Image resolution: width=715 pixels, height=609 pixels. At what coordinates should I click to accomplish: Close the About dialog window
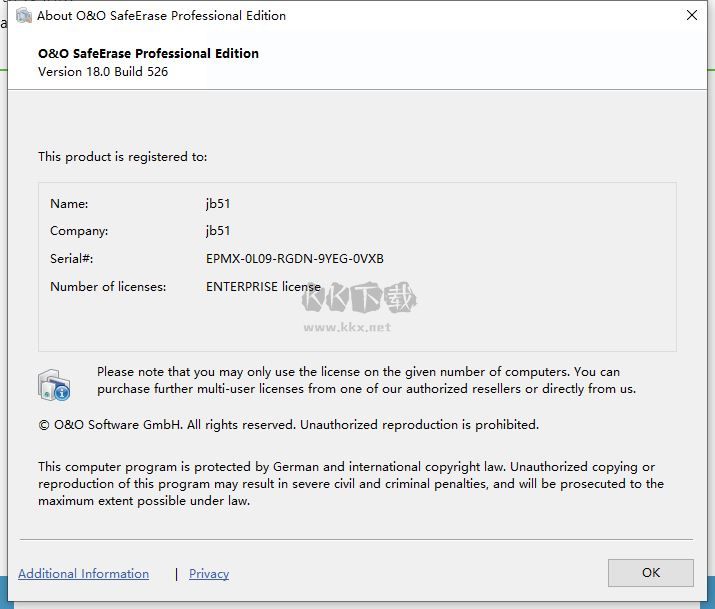(x=691, y=16)
